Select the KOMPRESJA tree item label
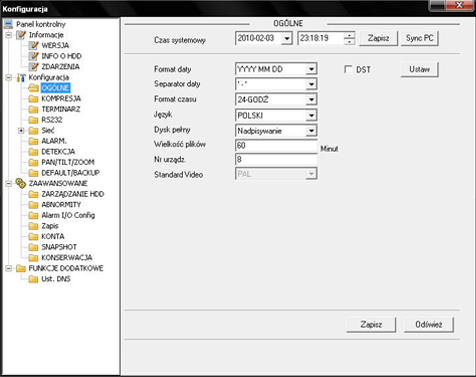476x377 pixels. 61,99
